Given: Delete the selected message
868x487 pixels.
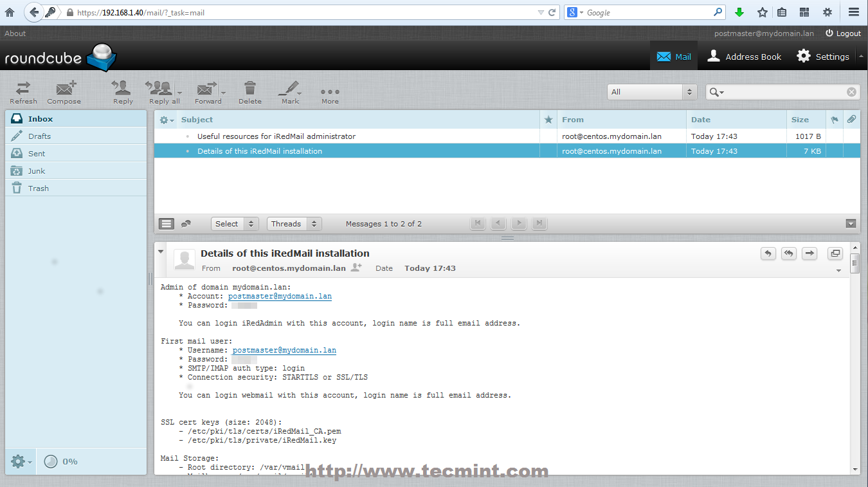Looking at the screenshot, I should (250, 92).
